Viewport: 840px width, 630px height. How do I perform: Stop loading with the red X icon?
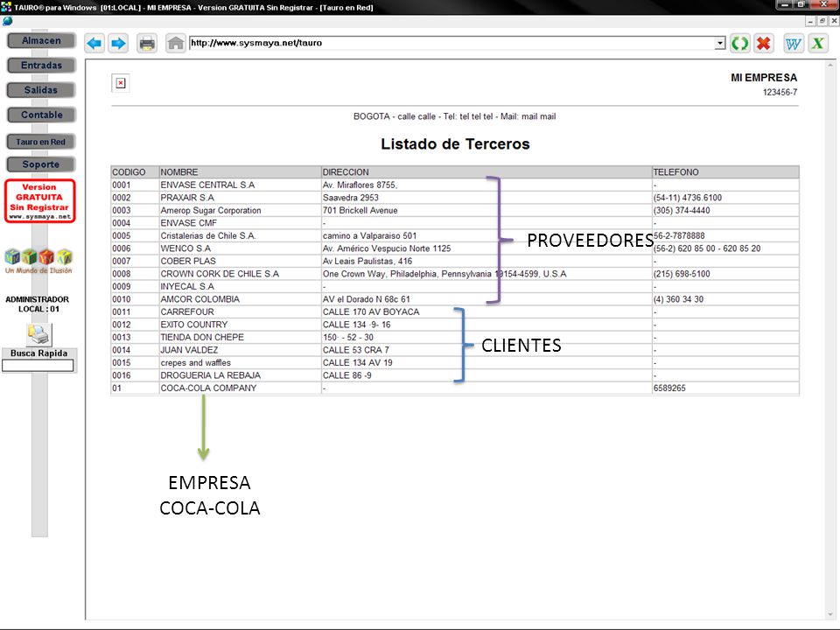click(764, 43)
